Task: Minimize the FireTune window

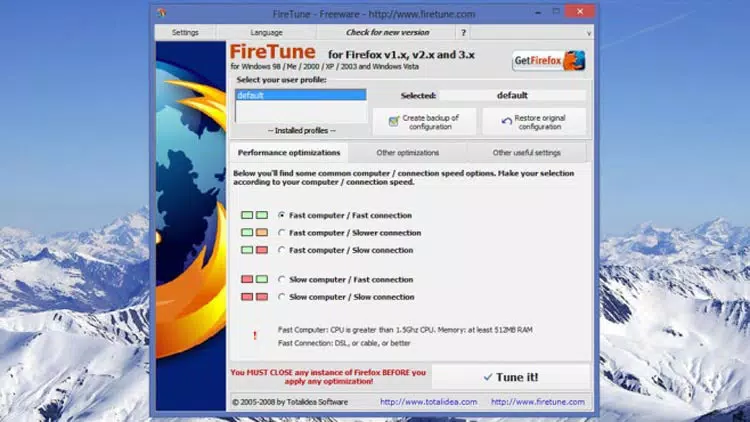Action: [538, 12]
